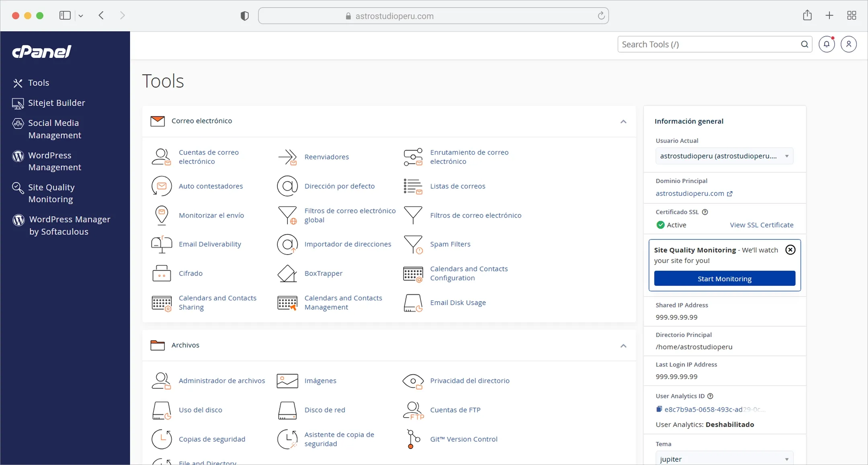Click the user account profile icon
This screenshot has height=465, width=868.
tap(849, 44)
